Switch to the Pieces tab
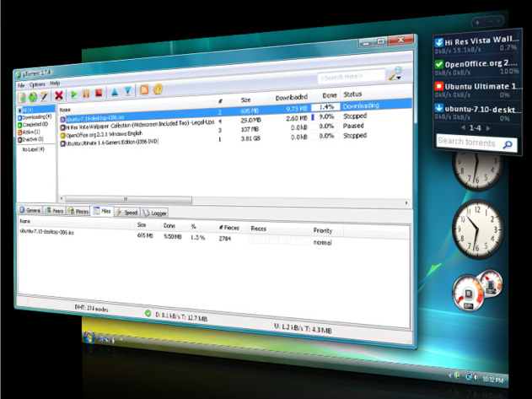This screenshot has width=532, height=399. pos(78,211)
